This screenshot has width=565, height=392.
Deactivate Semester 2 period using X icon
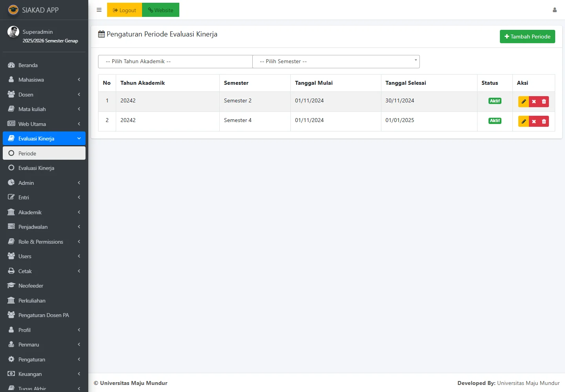coord(534,102)
